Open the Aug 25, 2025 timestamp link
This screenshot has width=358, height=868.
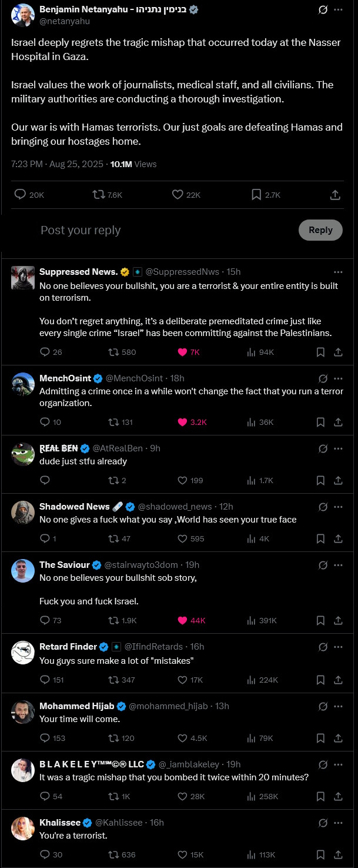(x=76, y=164)
